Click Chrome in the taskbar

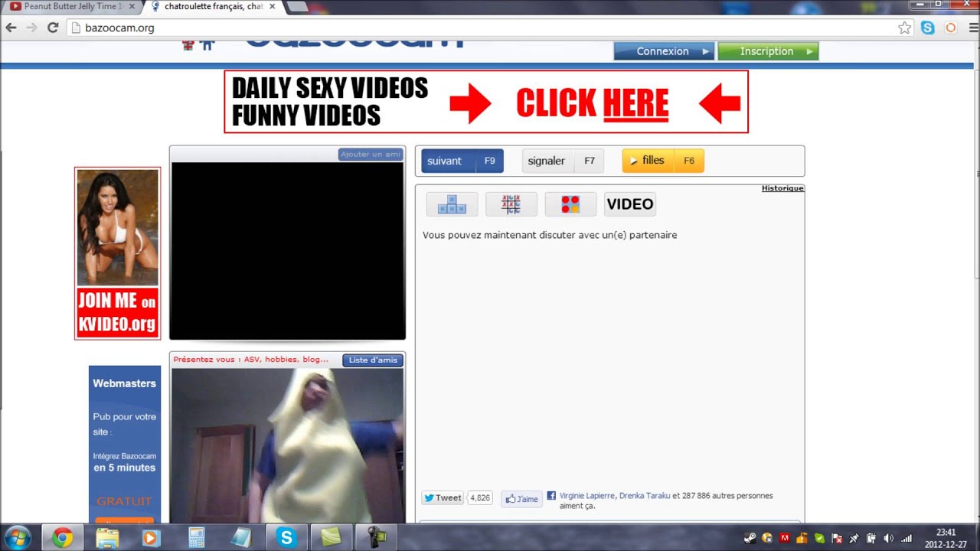pos(63,538)
